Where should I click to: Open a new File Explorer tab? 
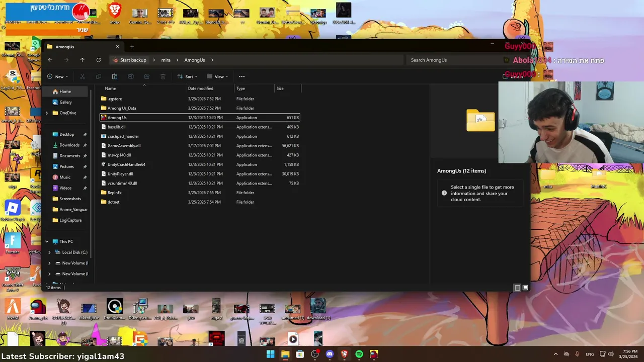[132, 47]
